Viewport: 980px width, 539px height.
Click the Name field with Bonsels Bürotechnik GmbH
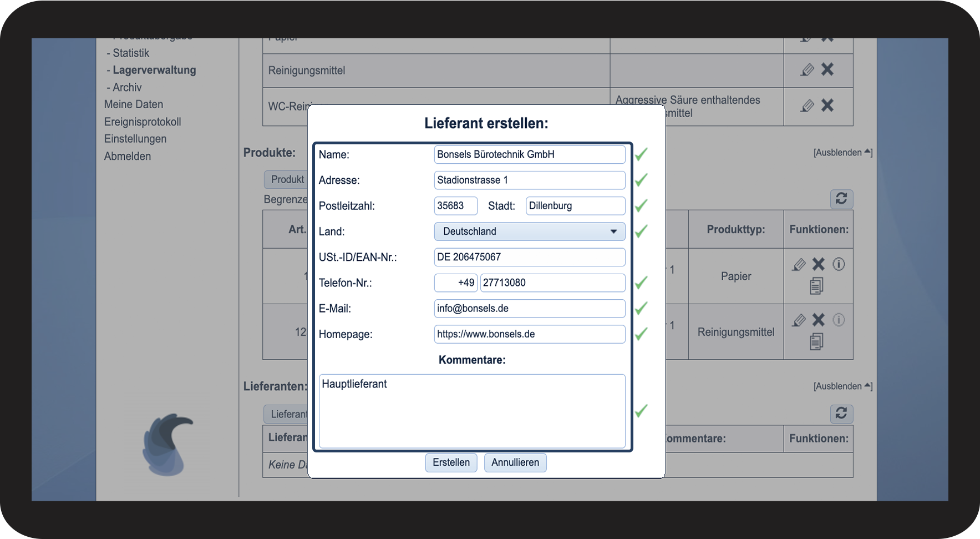pyautogui.click(x=530, y=154)
